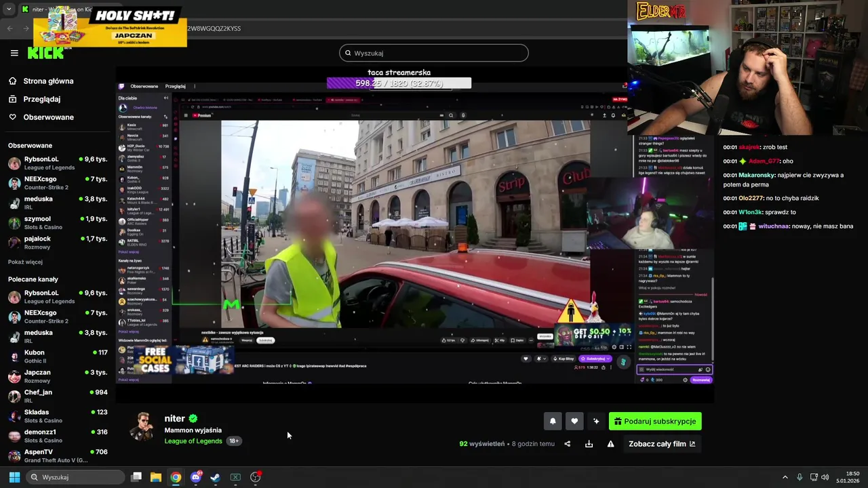The height and width of the screenshot is (488, 868).
Task: Open File Explorer from taskbar
Action: tap(156, 477)
